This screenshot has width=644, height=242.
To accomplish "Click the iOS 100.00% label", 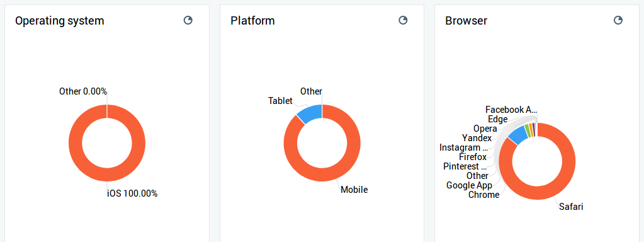I will click(132, 193).
